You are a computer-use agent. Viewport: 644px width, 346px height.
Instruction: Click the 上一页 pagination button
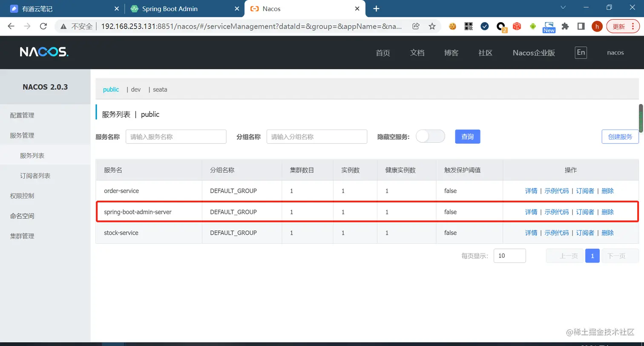(565, 256)
